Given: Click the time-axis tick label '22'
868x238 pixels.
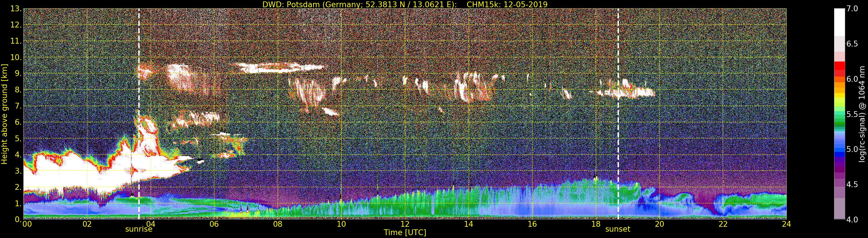Looking at the screenshot, I should (723, 224).
